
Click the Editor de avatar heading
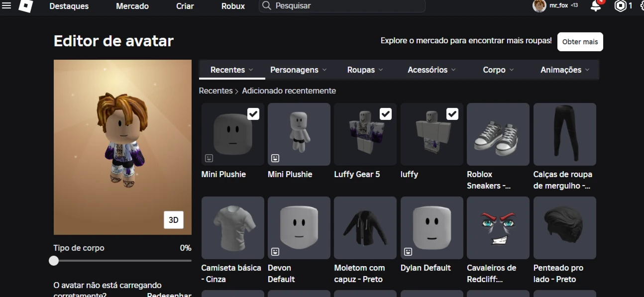(x=113, y=41)
